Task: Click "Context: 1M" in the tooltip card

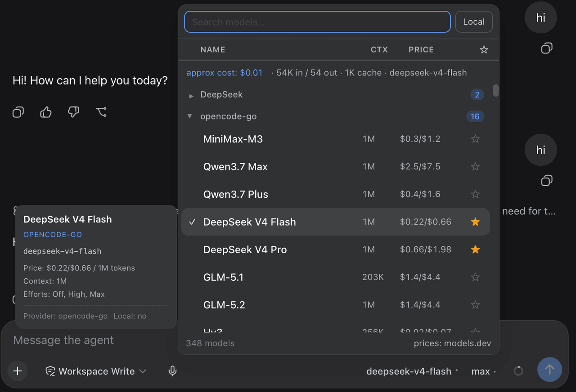Action: 45,281
